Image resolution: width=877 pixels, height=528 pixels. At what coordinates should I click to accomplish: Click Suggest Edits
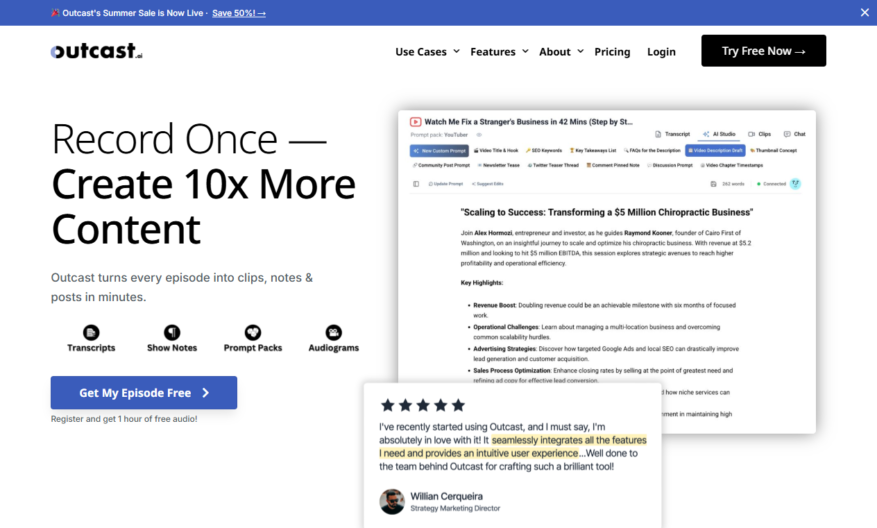[x=488, y=184]
